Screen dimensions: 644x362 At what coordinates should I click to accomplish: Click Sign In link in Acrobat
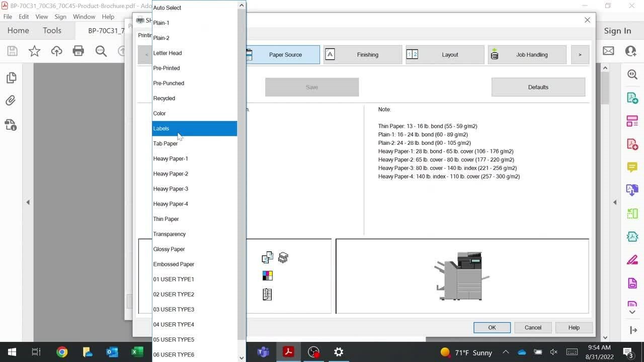[x=617, y=31]
